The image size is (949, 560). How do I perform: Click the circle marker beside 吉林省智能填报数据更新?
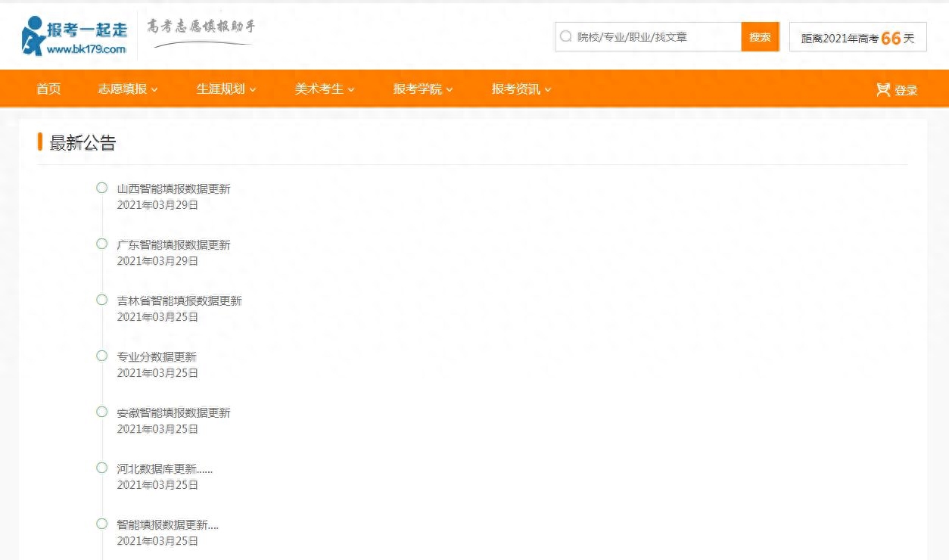[x=101, y=300]
